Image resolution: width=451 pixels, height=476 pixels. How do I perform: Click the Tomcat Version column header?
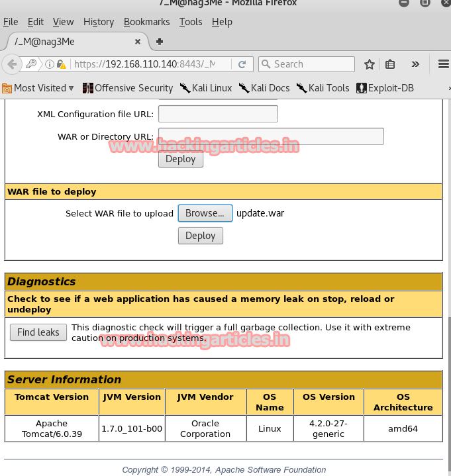[x=52, y=402]
